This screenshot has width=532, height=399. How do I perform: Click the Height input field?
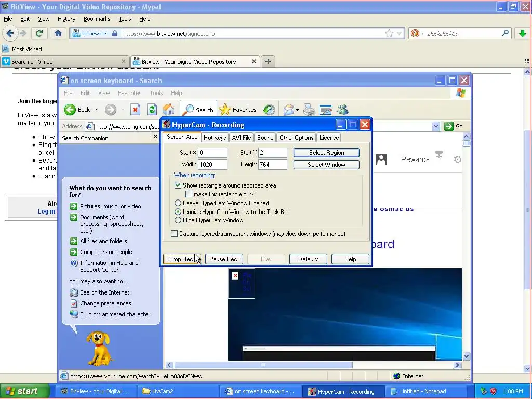coord(273,164)
